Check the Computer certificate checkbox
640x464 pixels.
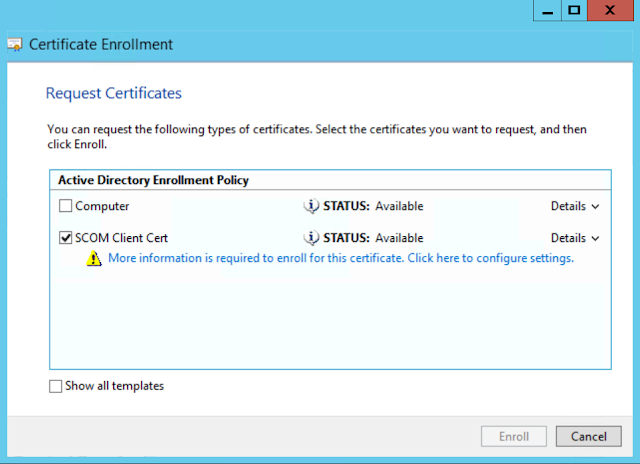(66, 207)
